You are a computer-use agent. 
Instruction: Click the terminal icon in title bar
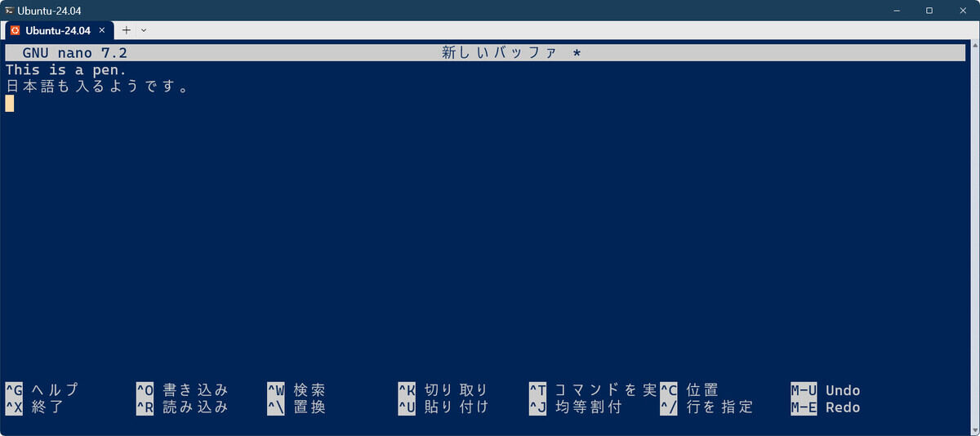point(9,10)
